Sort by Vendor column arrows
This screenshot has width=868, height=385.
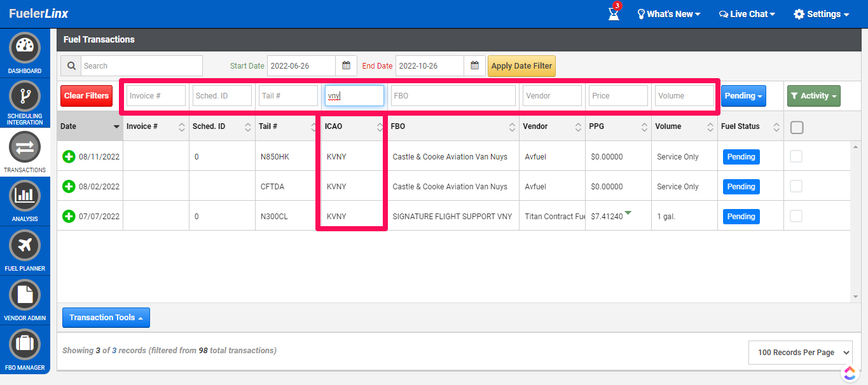pos(578,126)
